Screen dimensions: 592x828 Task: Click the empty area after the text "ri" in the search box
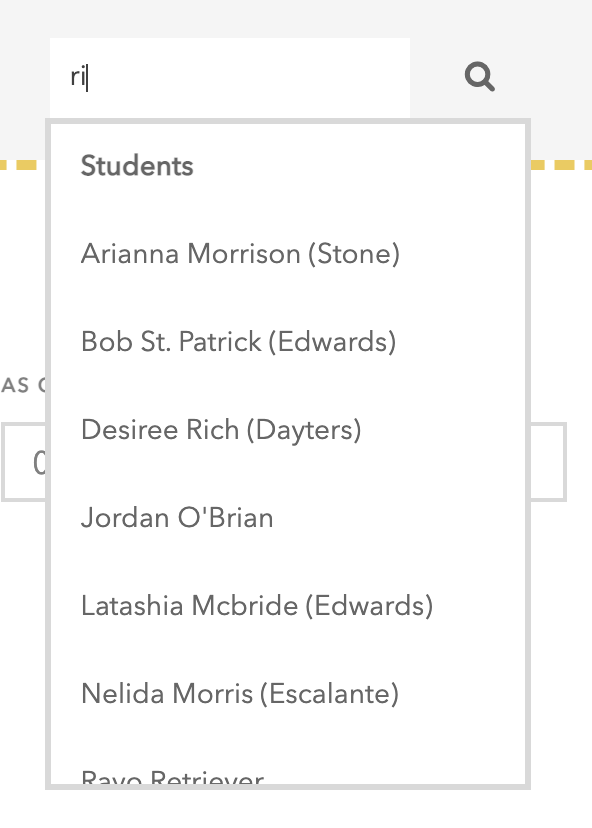248,78
